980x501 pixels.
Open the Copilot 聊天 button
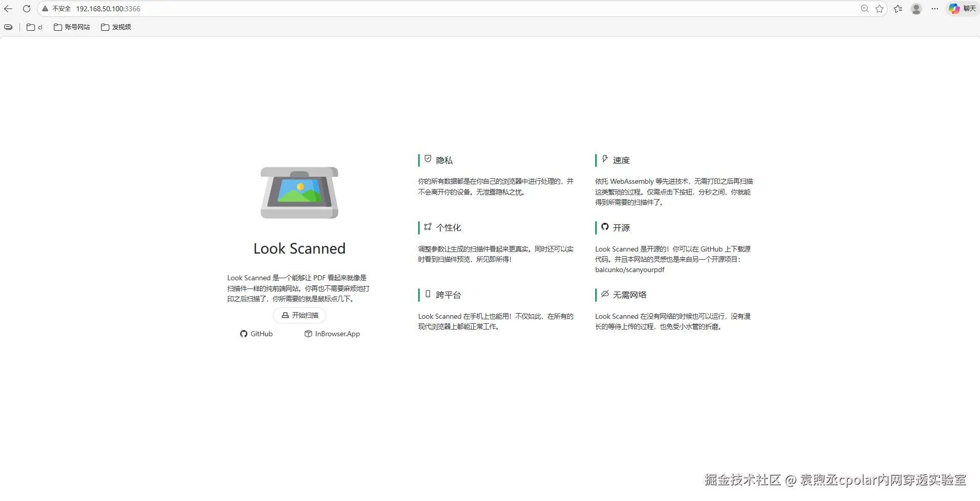[x=963, y=9]
